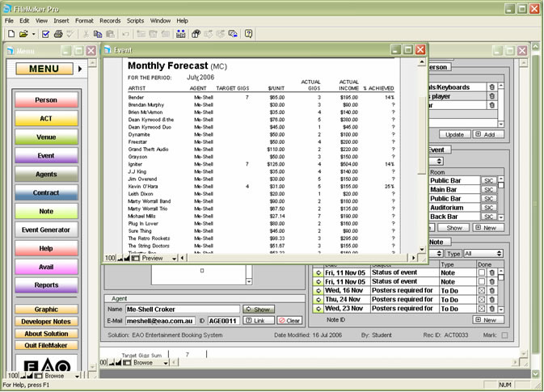Click the Clear button in Agent section
The width and height of the screenshot is (544, 392).
pos(289,321)
